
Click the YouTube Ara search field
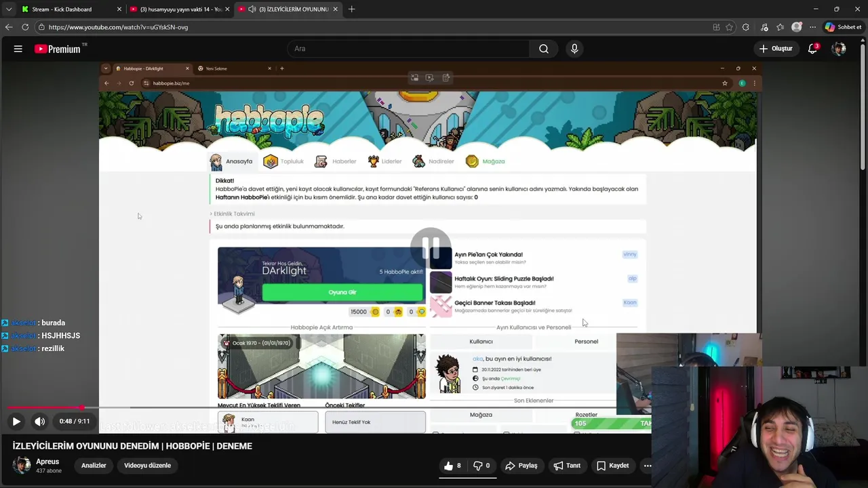(x=408, y=49)
